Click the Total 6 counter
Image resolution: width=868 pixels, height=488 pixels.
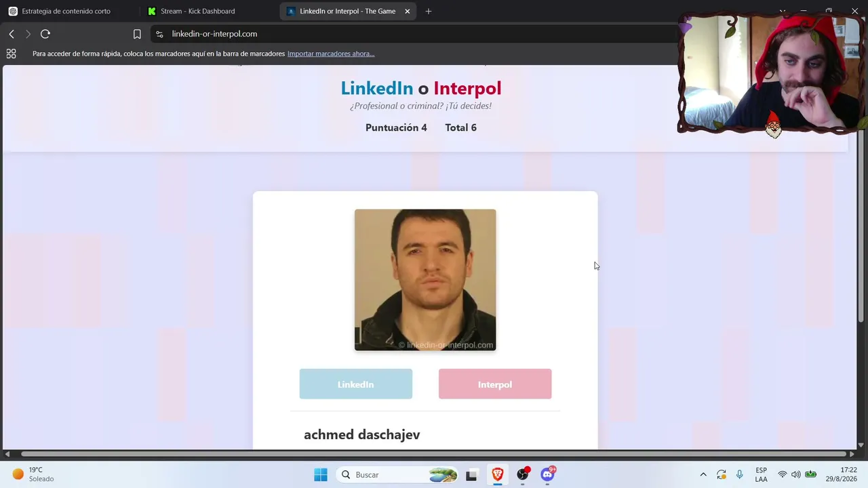461,127
